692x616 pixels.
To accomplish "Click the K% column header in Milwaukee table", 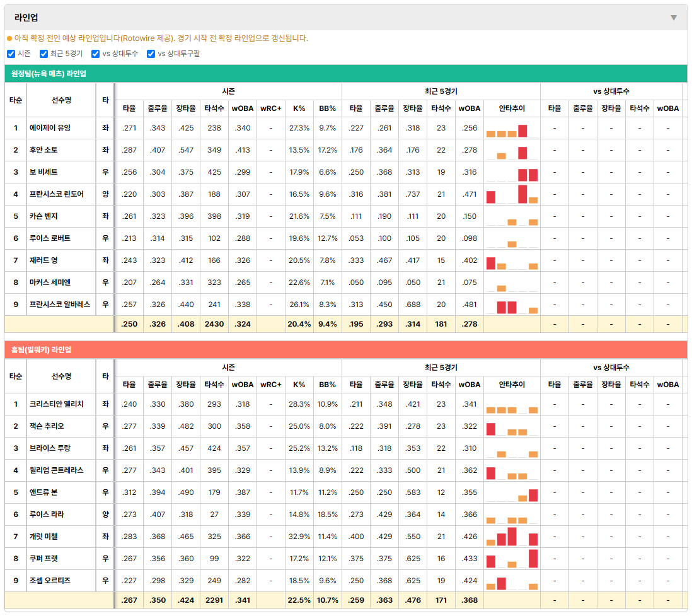I will [299, 385].
